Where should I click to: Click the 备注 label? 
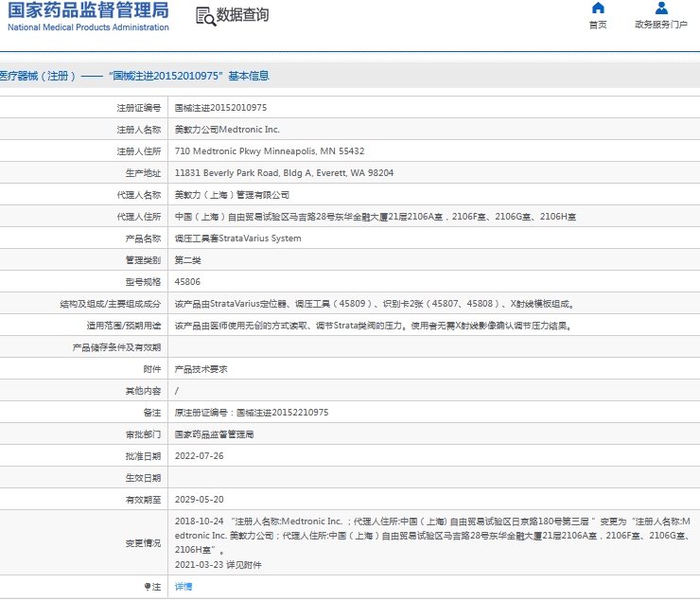point(152,413)
